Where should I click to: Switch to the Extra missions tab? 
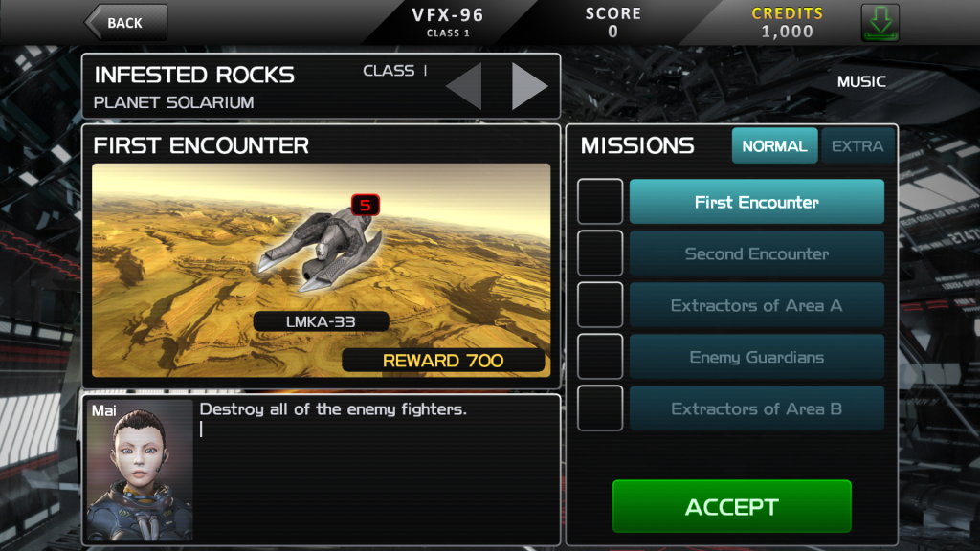point(857,145)
